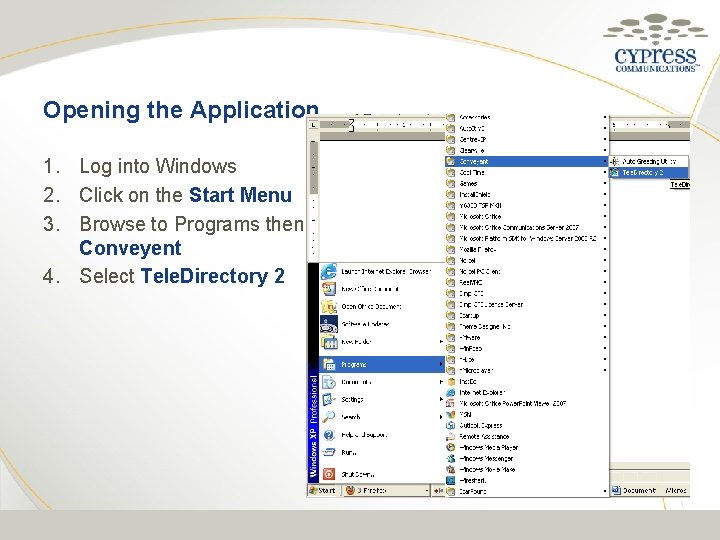Expand the Games folder arrow
This screenshot has width=720, height=540.
pos(605,183)
